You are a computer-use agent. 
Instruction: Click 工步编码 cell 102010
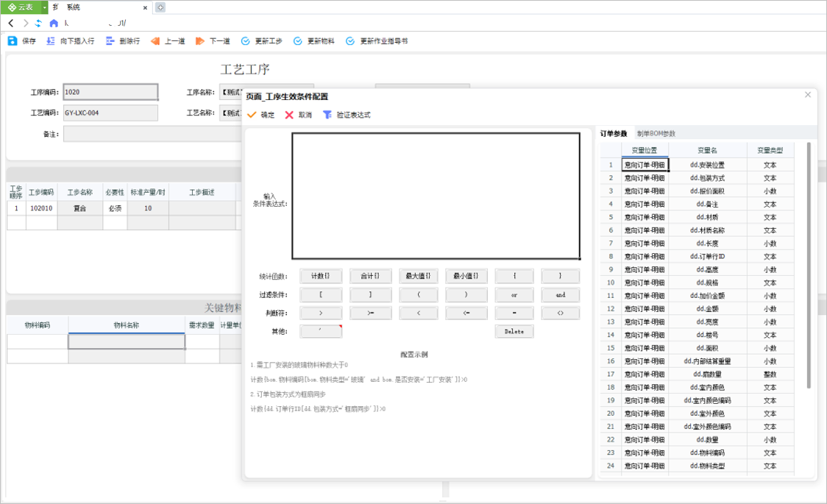tap(41, 208)
